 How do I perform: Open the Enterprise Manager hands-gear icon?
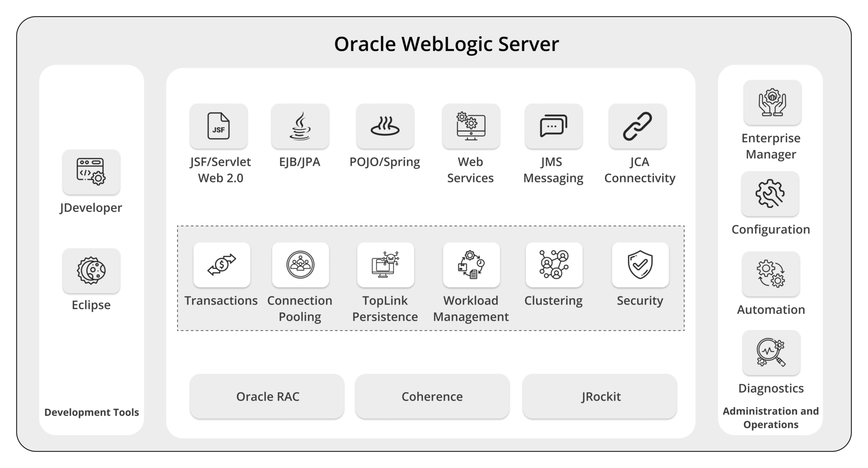(x=772, y=102)
